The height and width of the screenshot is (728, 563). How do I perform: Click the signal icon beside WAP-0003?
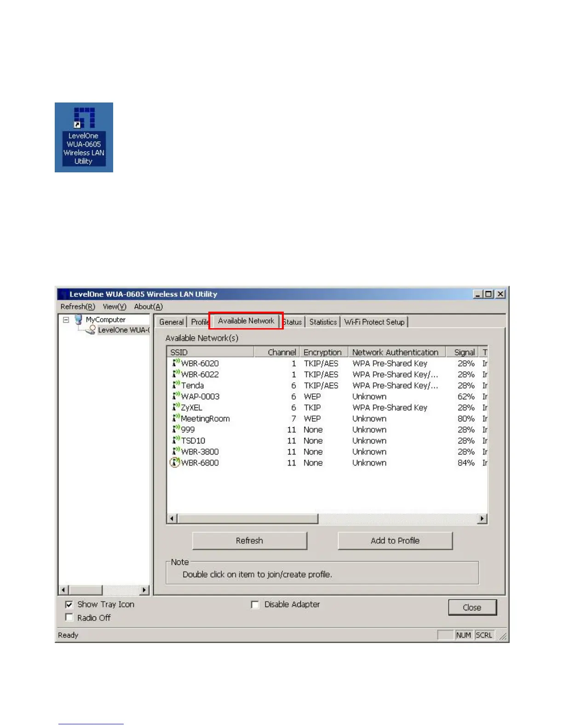click(x=176, y=396)
